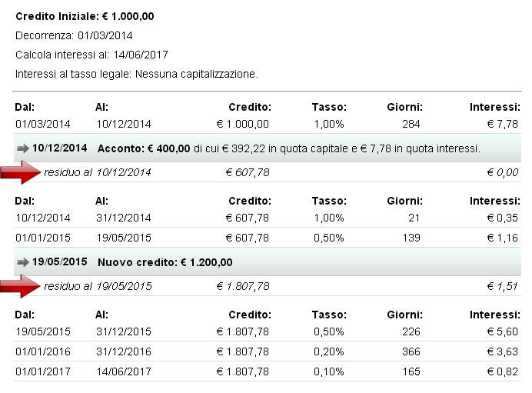Click the 0,20% tasso for year 2016
532x393 pixels.
329,351
